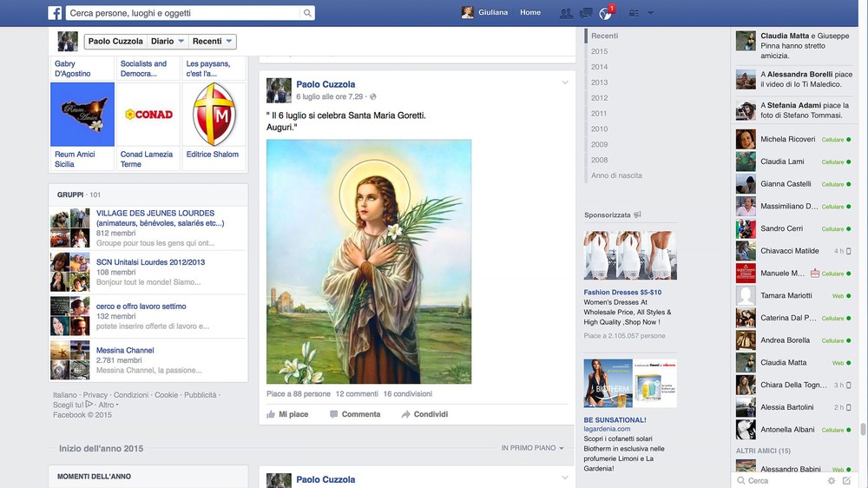This screenshot has width=868, height=488.
Task: Open SCN Unitalsi Lourdes 2012/2013 group
Action: (x=150, y=262)
